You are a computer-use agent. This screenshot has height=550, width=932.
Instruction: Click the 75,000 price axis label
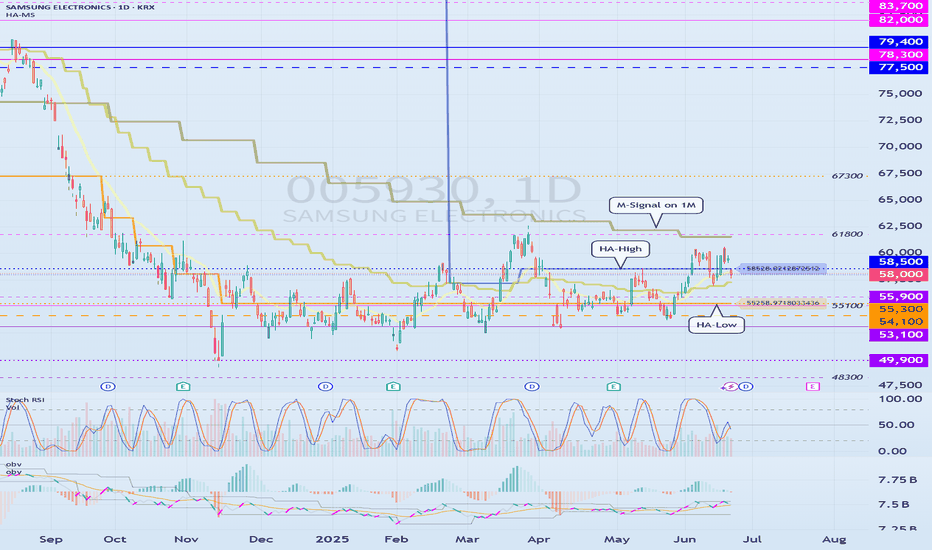900,93
